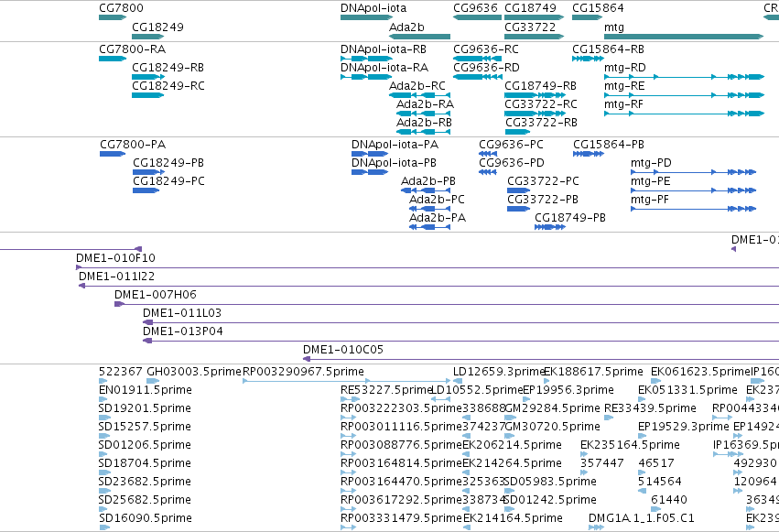
Task: Click transcript DNApol-iota-RA
Action: pos(367,77)
